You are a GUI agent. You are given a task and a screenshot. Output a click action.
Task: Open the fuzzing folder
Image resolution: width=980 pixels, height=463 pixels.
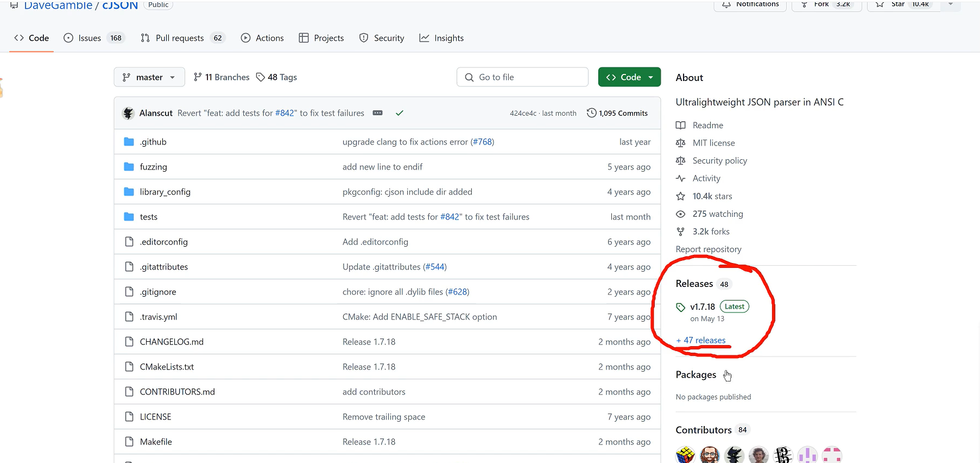(154, 167)
